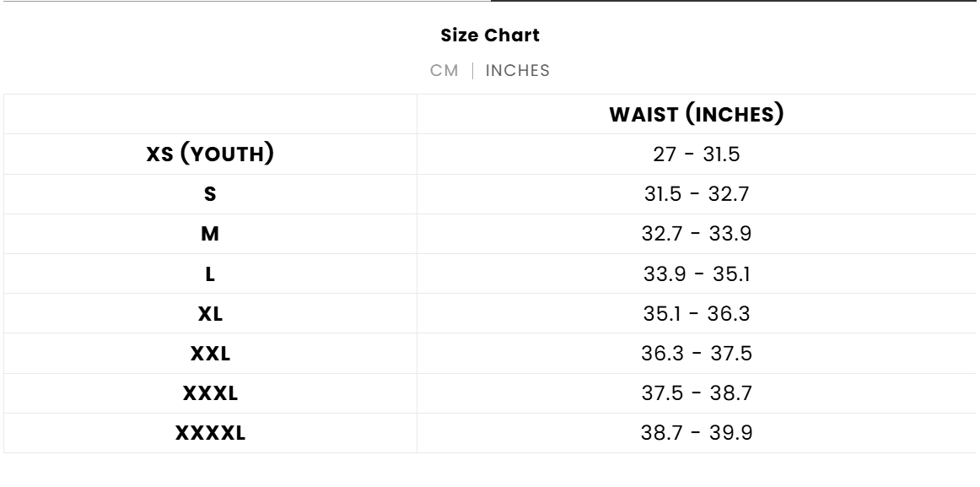Select the XXXXL size row label

click(210, 434)
